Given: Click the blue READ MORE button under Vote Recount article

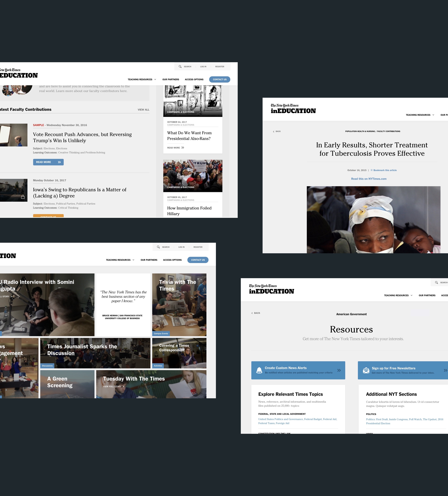Looking at the screenshot, I should (48, 162).
